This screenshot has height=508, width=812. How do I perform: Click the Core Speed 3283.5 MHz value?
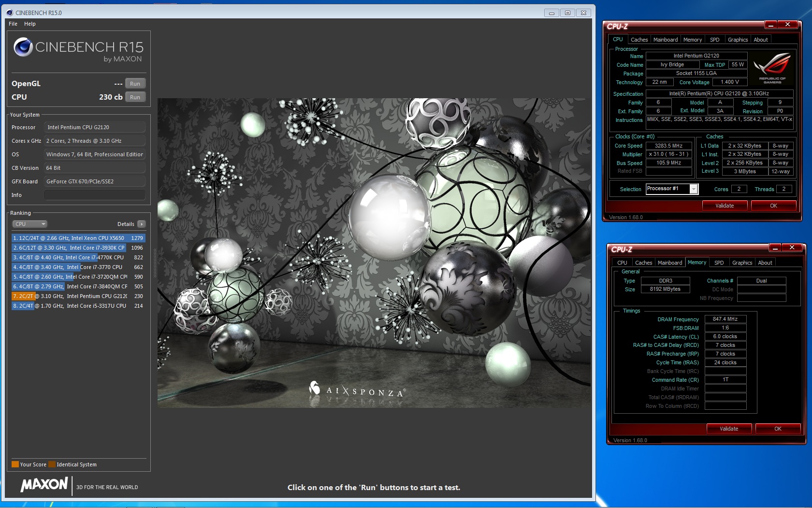point(669,146)
